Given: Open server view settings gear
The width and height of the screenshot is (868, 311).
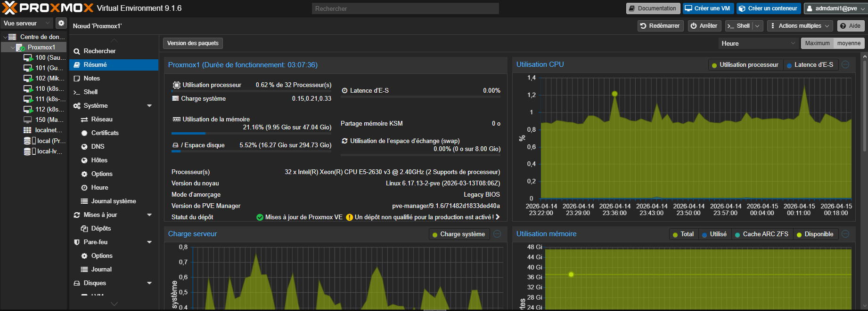Looking at the screenshot, I should [61, 23].
